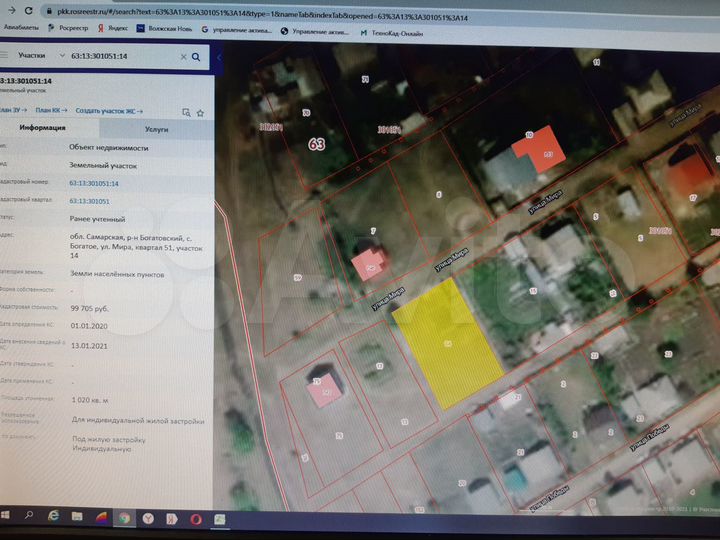720x540 pixels.
Task: Click the star icon to favorite the parcel
Action: click(200, 113)
